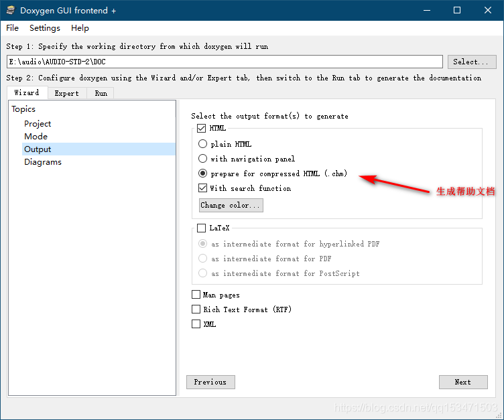The image size is (504, 420).
Task: Click the Doxygen app icon in title bar
Action: (11, 10)
